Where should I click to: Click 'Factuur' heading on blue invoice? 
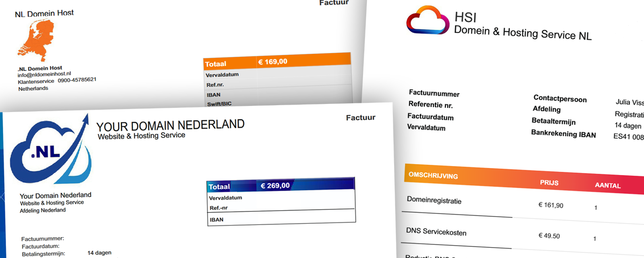[x=361, y=117]
